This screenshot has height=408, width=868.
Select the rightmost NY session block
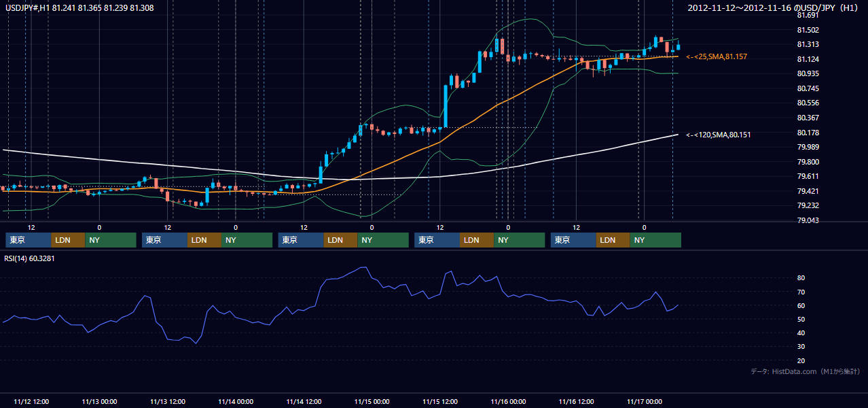[x=655, y=240]
